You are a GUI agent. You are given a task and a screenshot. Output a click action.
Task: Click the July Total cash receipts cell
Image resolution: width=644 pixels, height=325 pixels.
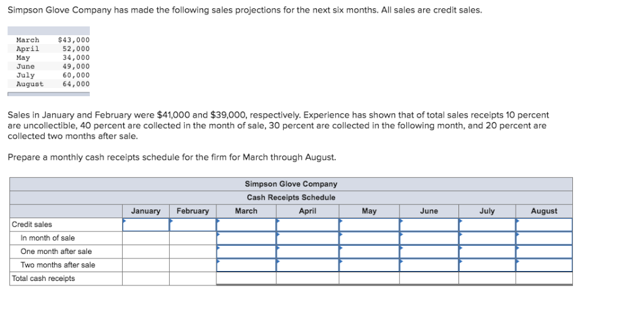487,278
